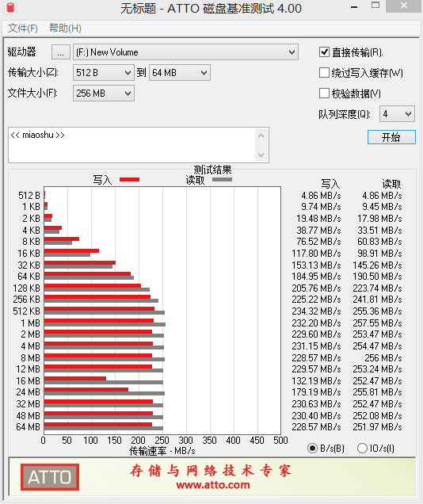Open the 64 MB maximum transfer size dropdown
The image size is (423, 504).
[180, 73]
